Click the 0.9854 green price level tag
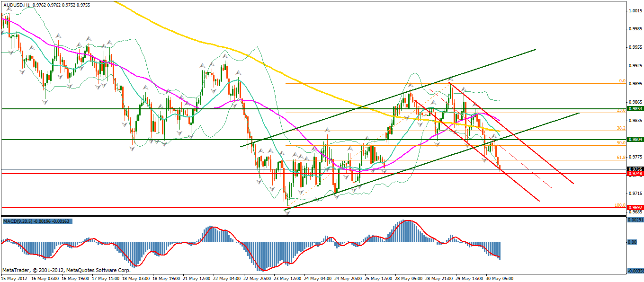This screenshot has width=644, height=282. (635, 108)
